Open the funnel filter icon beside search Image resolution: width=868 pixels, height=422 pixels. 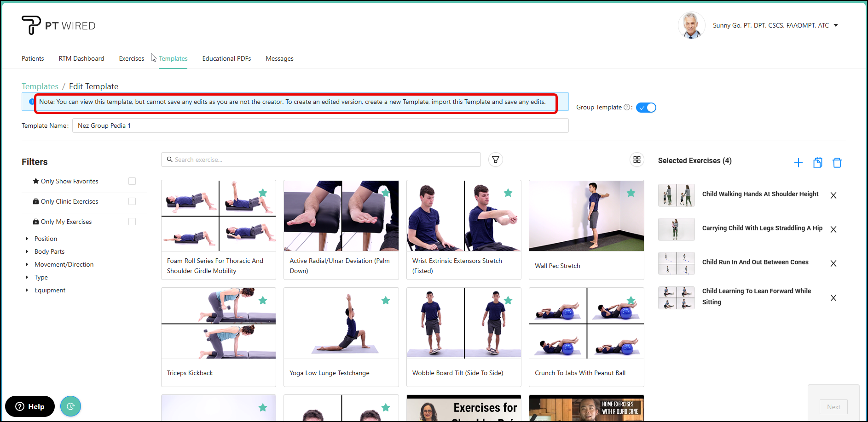pos(495,160)
